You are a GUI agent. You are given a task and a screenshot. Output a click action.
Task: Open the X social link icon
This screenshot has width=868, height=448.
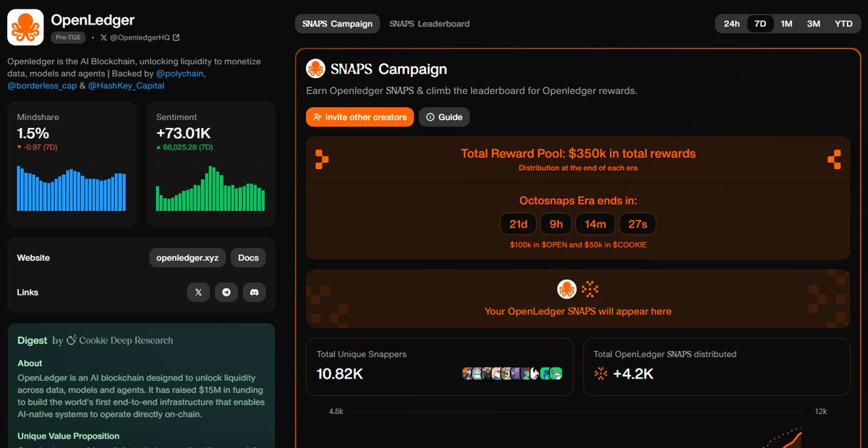(198, 293)
